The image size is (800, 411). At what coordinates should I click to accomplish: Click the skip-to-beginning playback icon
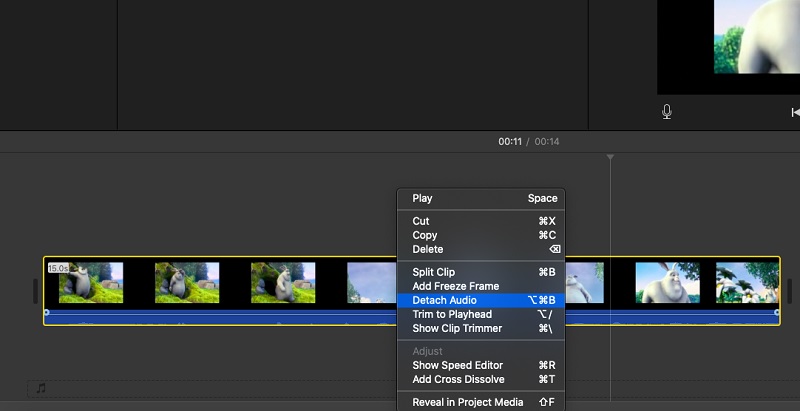click(x=795, y=112)
